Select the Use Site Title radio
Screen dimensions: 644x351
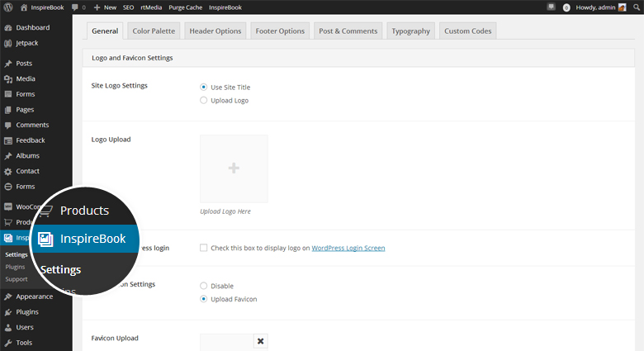203,88
